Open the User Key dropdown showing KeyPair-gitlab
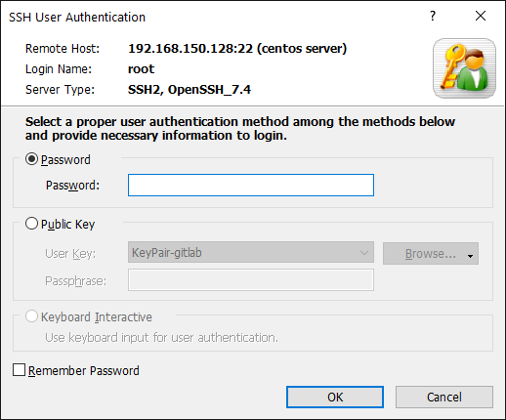Screen dimensions: 506x420 point(251,252)
